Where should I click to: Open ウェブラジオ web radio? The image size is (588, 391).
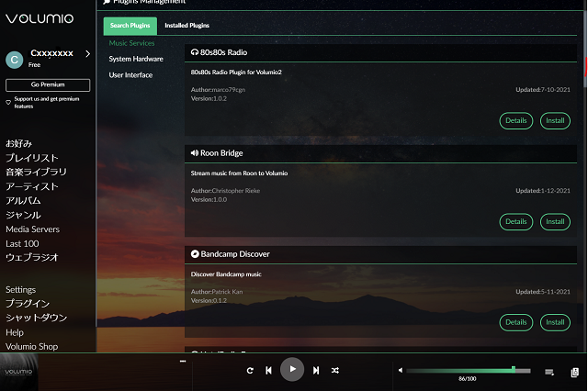[x=32, y=258]
